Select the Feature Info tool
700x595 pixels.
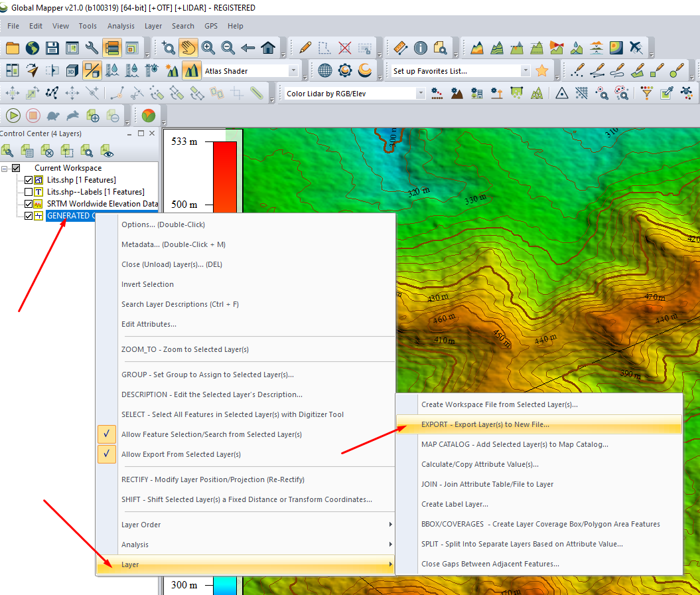[421, 48]
